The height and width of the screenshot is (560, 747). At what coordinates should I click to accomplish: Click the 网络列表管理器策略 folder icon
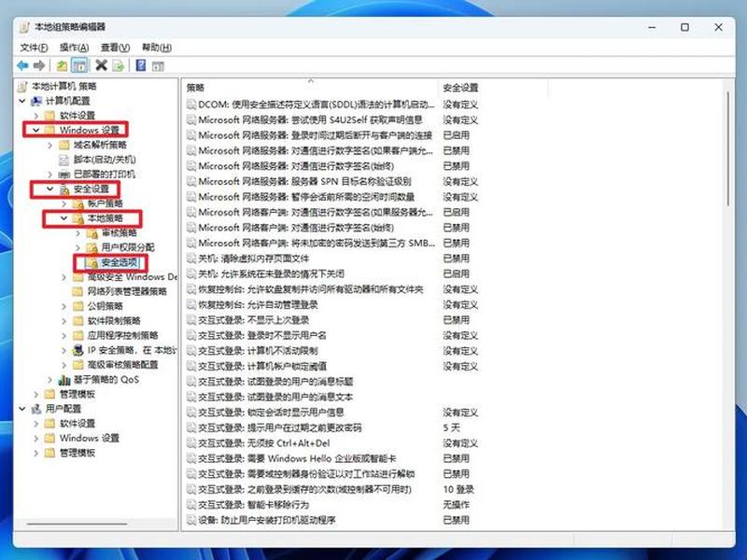tap(78, 291)
